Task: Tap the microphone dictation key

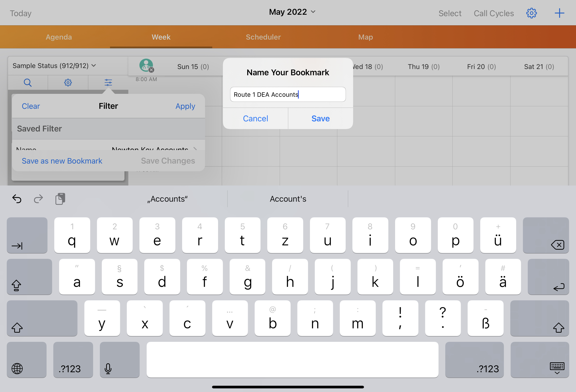Action: pyautogui.click(x=119, y=360)
